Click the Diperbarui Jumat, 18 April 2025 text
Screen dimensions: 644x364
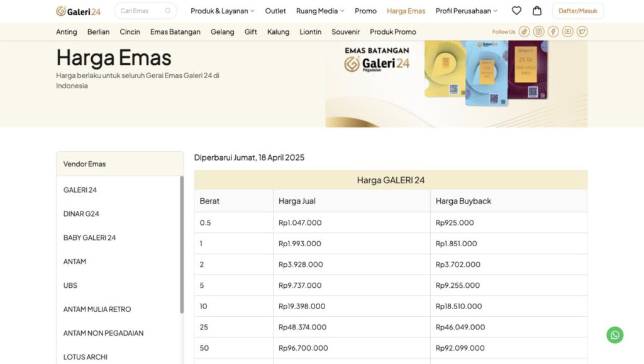pyautogui.click(x=249, y=157)
